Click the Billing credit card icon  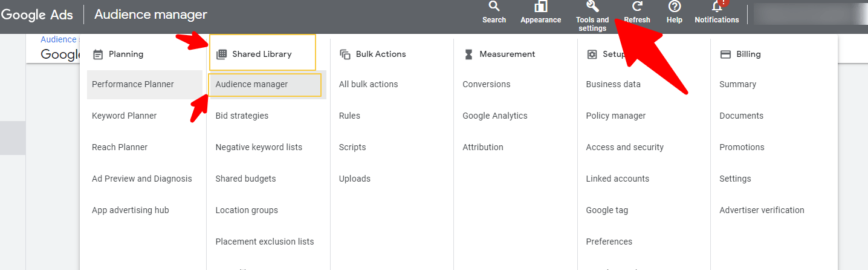pyautogui.click(x=725, y=54)
